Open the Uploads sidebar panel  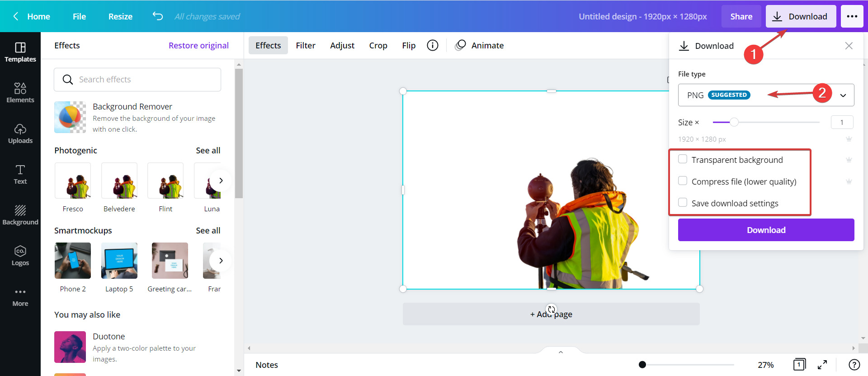pyautogui.click(x=20, y=133)
